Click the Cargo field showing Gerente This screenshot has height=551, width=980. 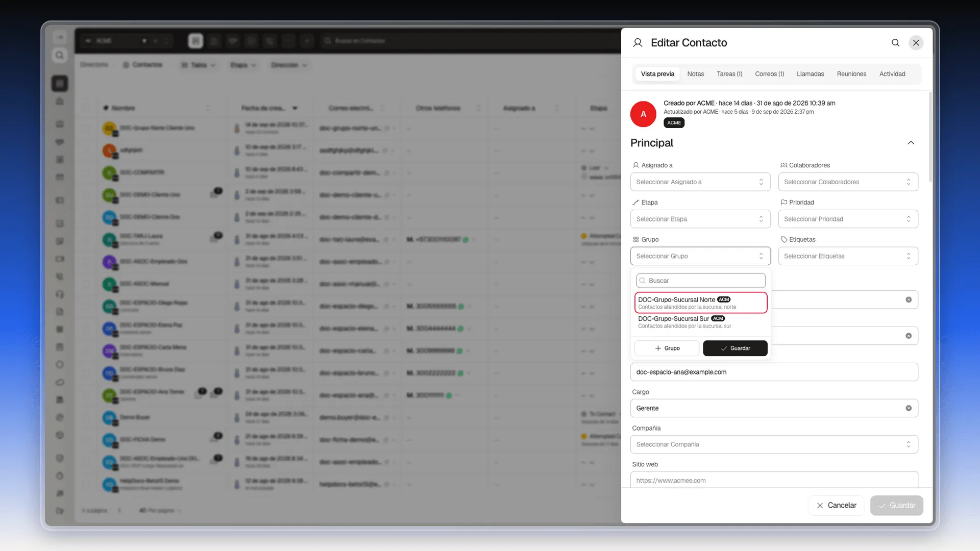(x=774, y=409)
